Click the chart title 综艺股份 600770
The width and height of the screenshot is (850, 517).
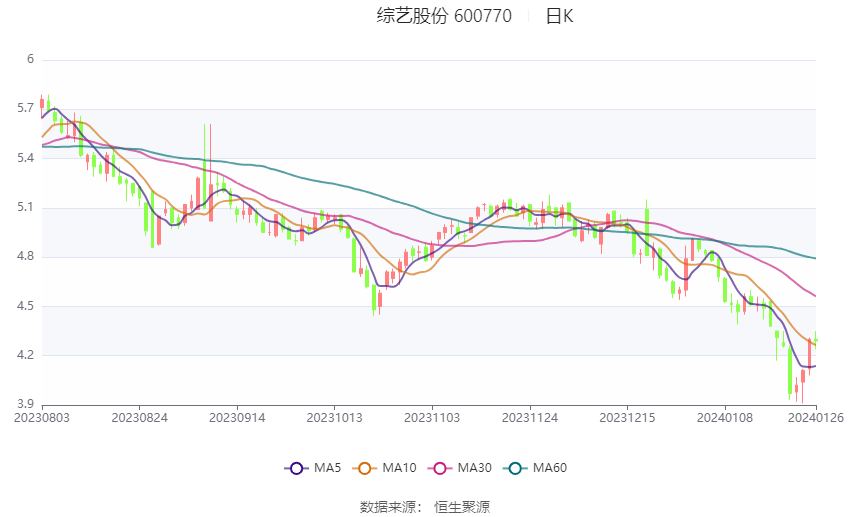[x=444, y=16]
